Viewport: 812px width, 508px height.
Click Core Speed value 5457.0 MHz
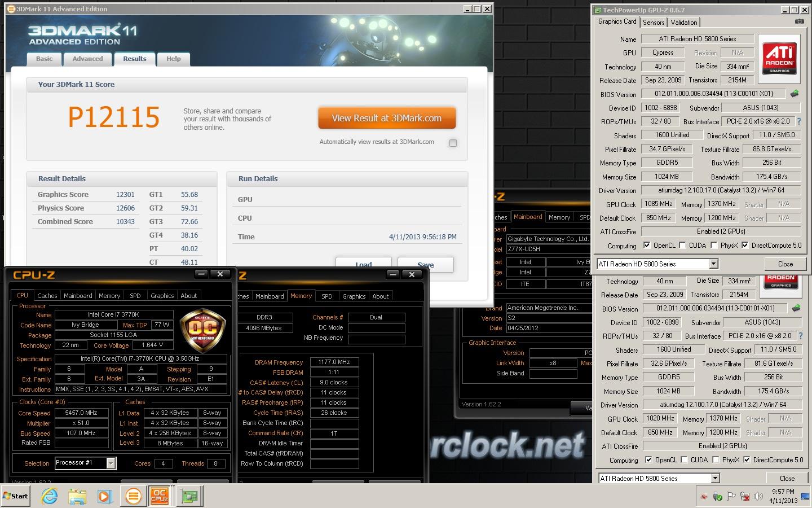click(x=81, y=413)
